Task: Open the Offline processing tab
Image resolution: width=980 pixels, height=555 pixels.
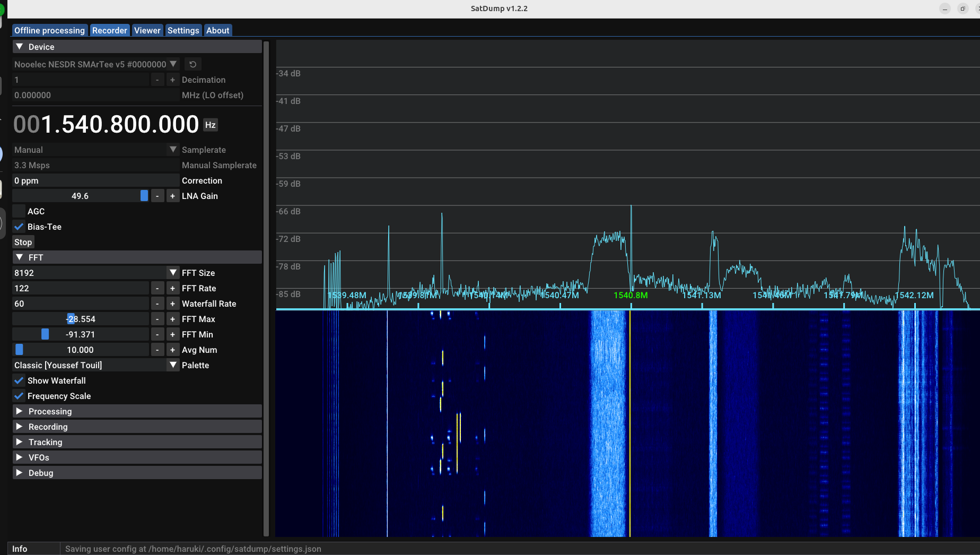Action: pos(49,30)
